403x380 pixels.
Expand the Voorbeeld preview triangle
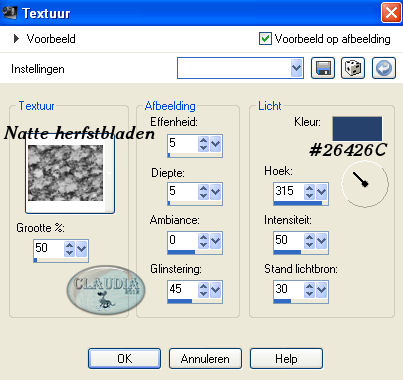click(x=16, y=39)
